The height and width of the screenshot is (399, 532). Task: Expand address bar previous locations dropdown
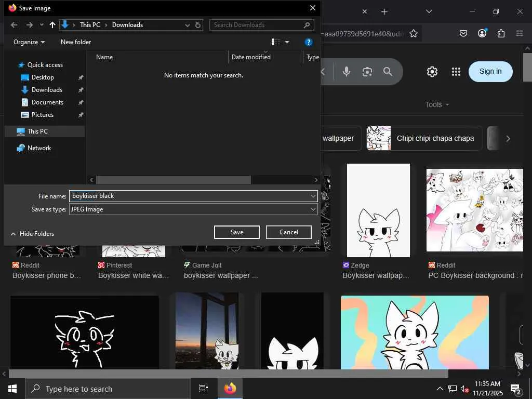click(187, 25)
